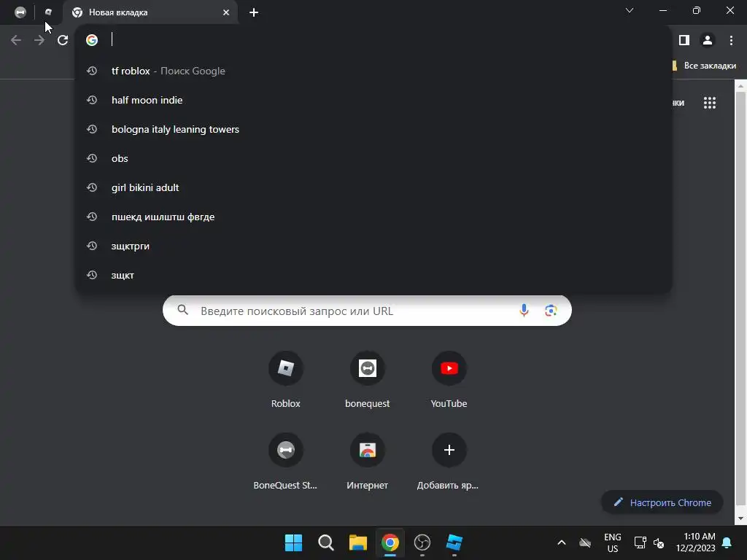Open Roblox Studio from taskbar
The width and height of the screenshot is (747, 560).
point(454,542)
